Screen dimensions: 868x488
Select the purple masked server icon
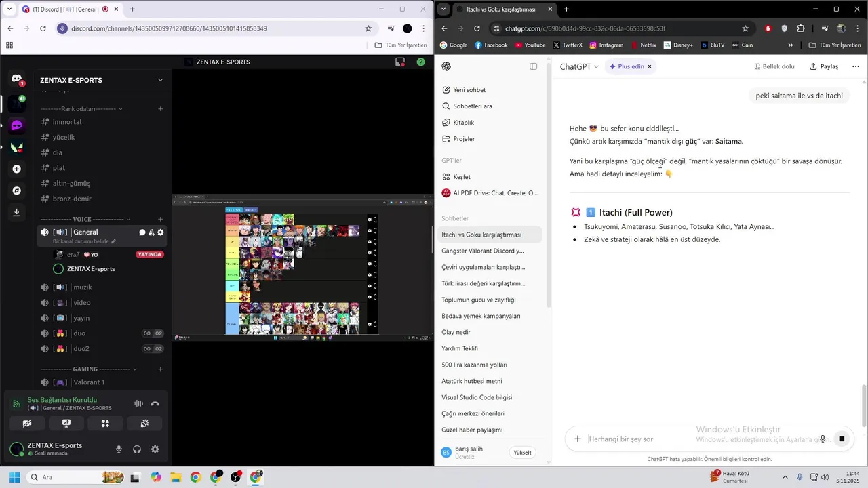(x=17, y=125)
